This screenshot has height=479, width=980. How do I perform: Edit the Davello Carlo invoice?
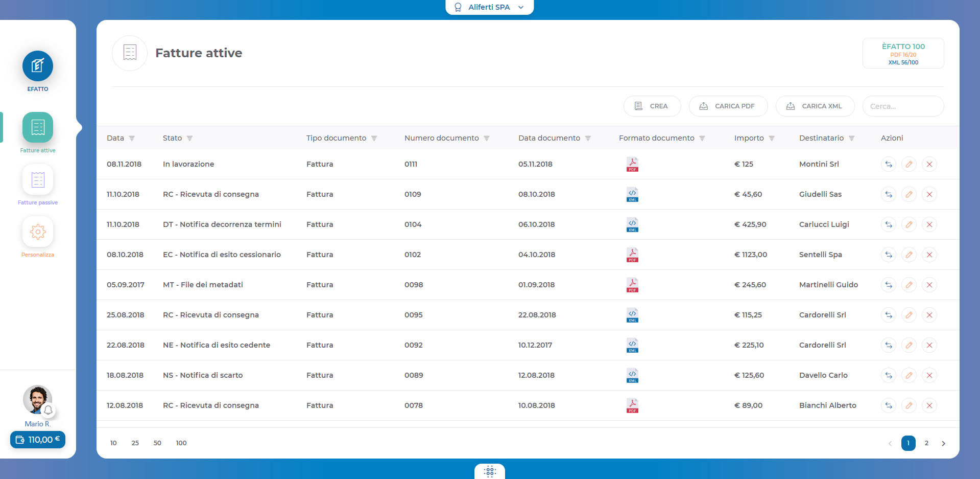pyautogui.click(x=909, y=375)
